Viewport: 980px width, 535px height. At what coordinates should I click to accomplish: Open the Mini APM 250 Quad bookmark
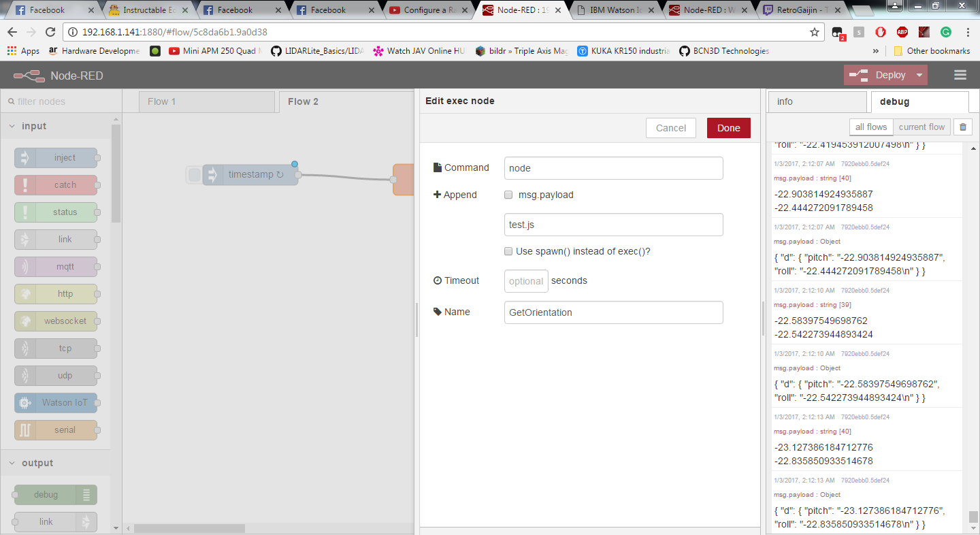[214, 51]
